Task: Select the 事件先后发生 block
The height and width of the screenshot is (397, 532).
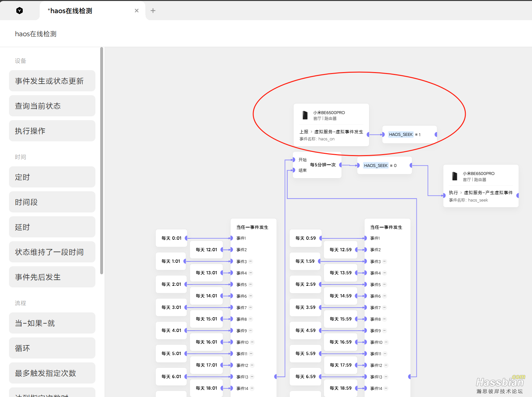Action: [x=52, y=277]
